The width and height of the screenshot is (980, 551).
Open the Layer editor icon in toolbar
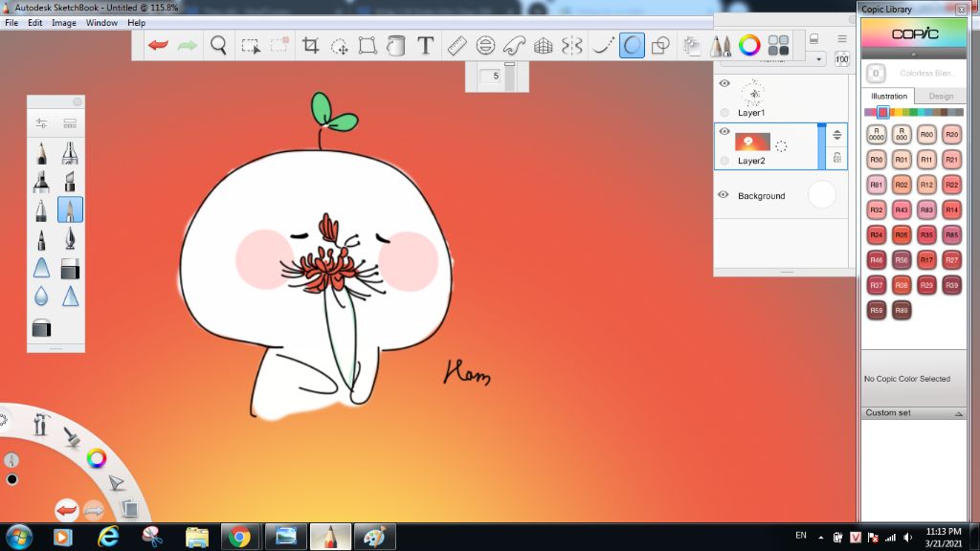pyautogui.click(x=691, y=46)
